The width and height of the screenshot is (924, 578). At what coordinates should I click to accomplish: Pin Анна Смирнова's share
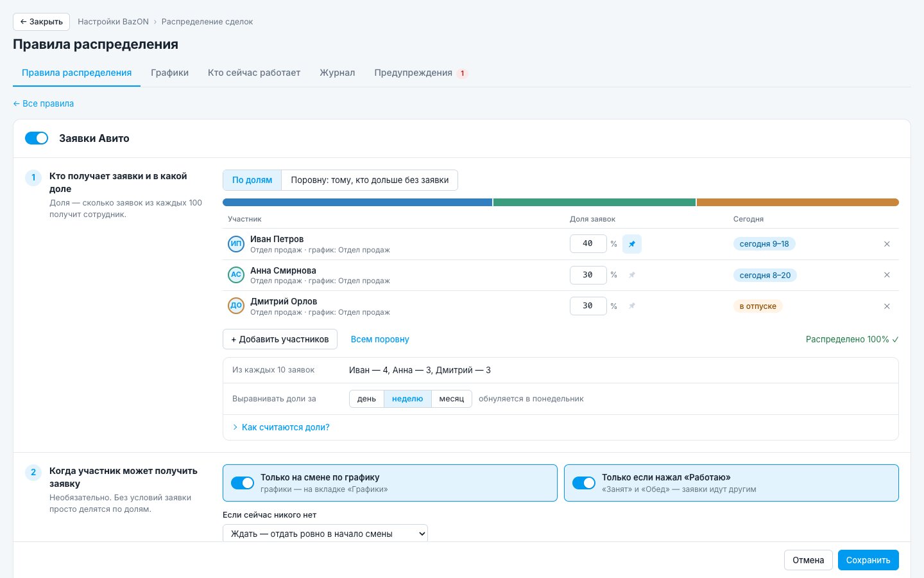pos(632,275)
